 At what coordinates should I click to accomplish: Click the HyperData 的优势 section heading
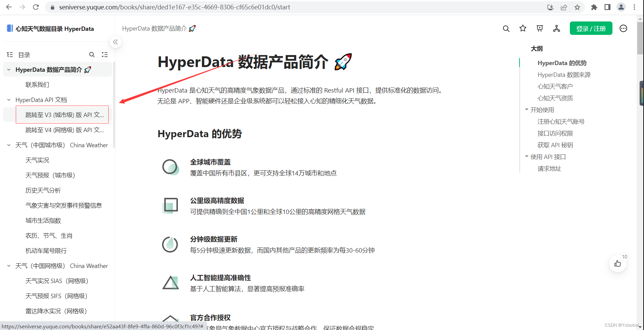point(200,134)
